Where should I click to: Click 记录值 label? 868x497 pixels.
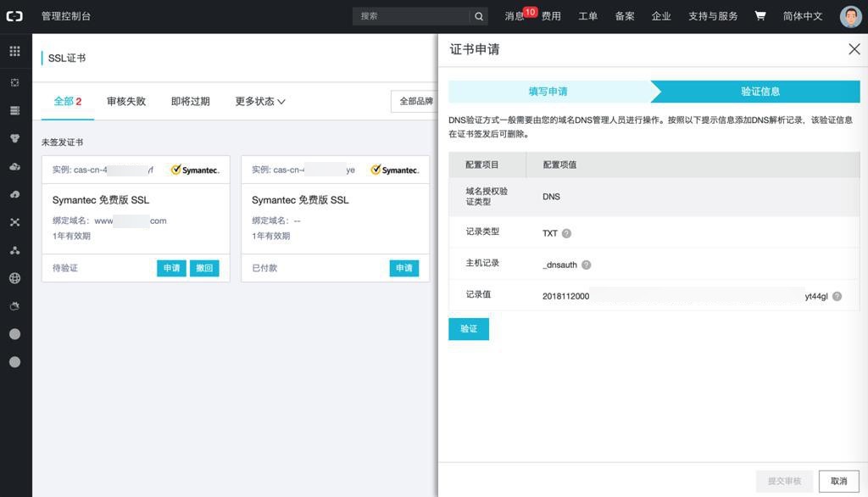coord(478,294)
